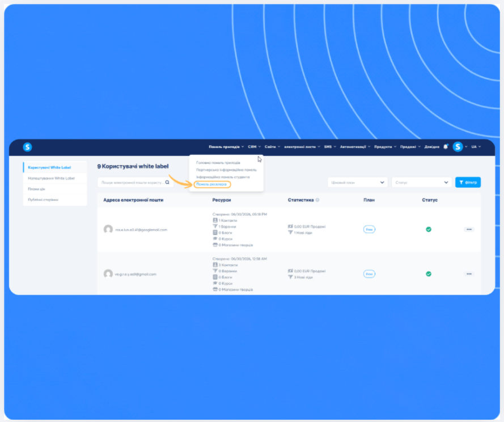Click avatar of ve.g.r.e.y.es9@gmail.com
Image resolution: width=504 pixels, height=422 pixels.
pyautogui.click(x=108, y=274)
